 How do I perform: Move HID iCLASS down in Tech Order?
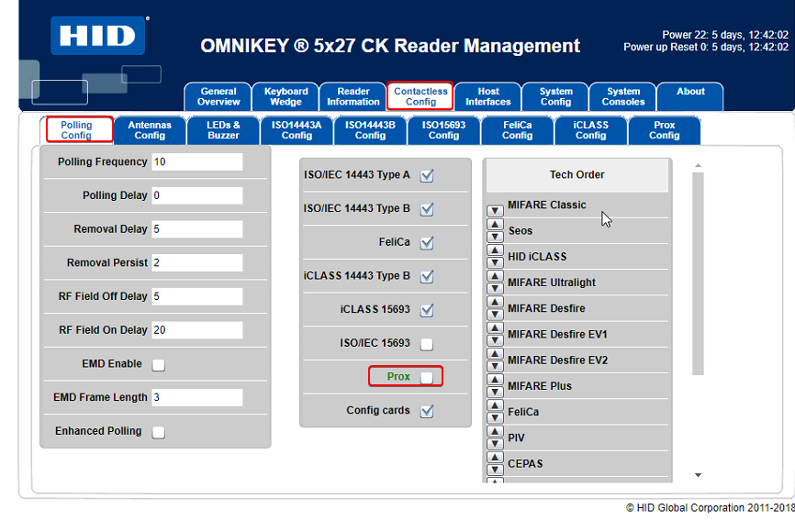coord(495,262)
